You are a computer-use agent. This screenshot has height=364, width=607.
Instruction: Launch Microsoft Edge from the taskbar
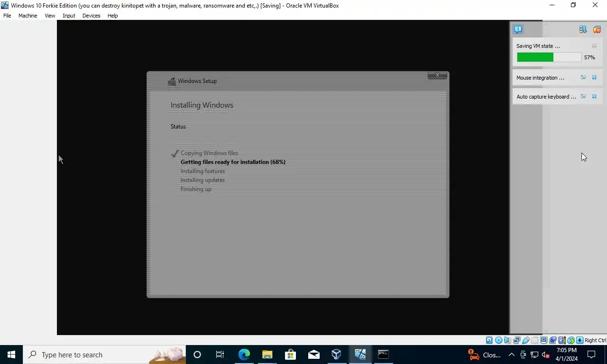244,355
